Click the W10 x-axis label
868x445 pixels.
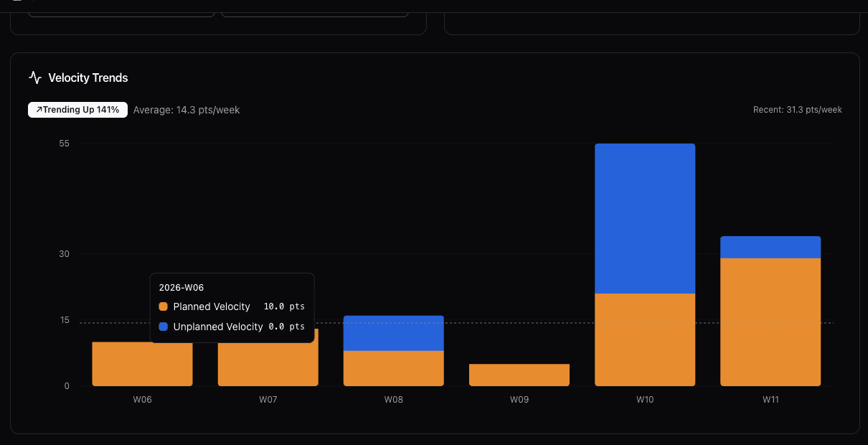pos(644,399)
